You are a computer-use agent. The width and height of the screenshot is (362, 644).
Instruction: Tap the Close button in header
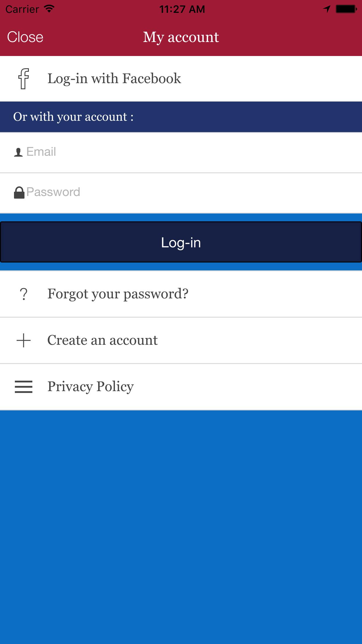tap(25, 37)
